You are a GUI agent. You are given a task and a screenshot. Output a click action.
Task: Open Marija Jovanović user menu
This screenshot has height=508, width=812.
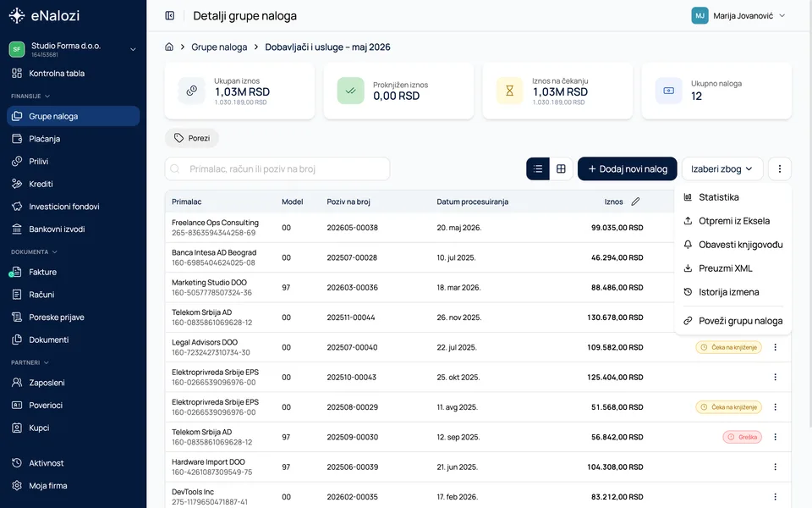(x=739, y=15)
